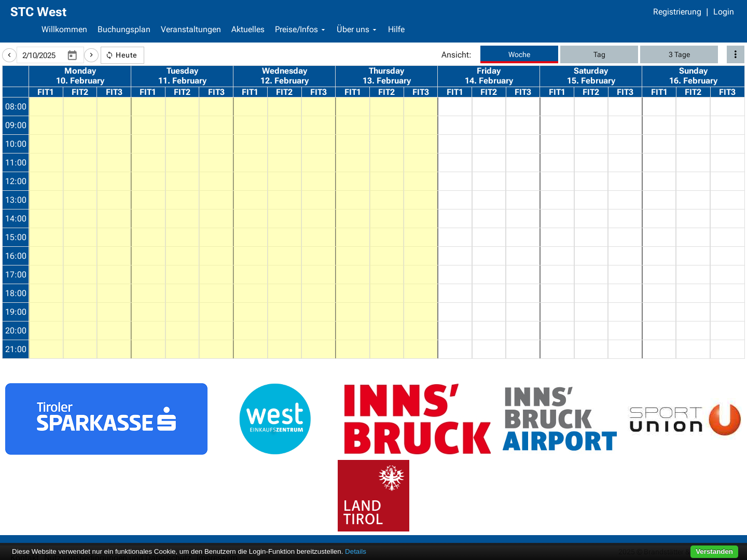
Task: Select Monday 10. February column header
Action: tap(80, 76)
